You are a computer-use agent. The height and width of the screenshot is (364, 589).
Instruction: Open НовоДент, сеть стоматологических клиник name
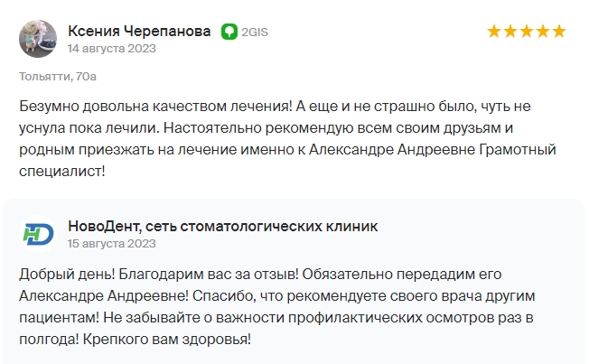(x=223, y=226)
